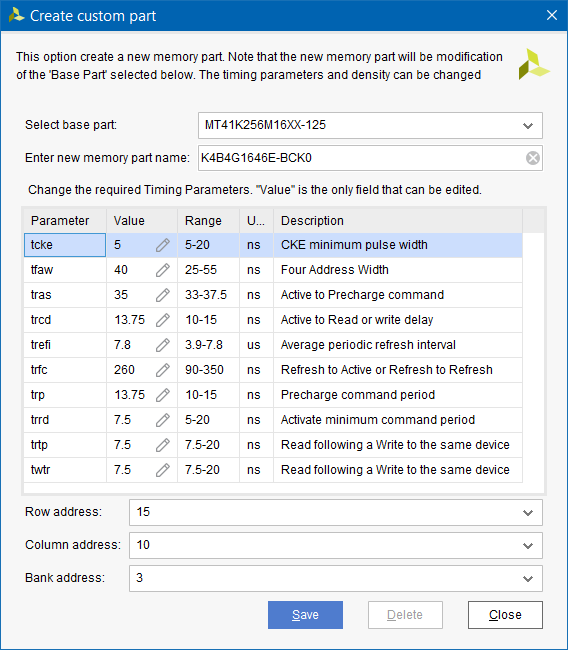Open the Column address dropdown
The width and height of the screenshot is (568, 650).
pos(336,545)
